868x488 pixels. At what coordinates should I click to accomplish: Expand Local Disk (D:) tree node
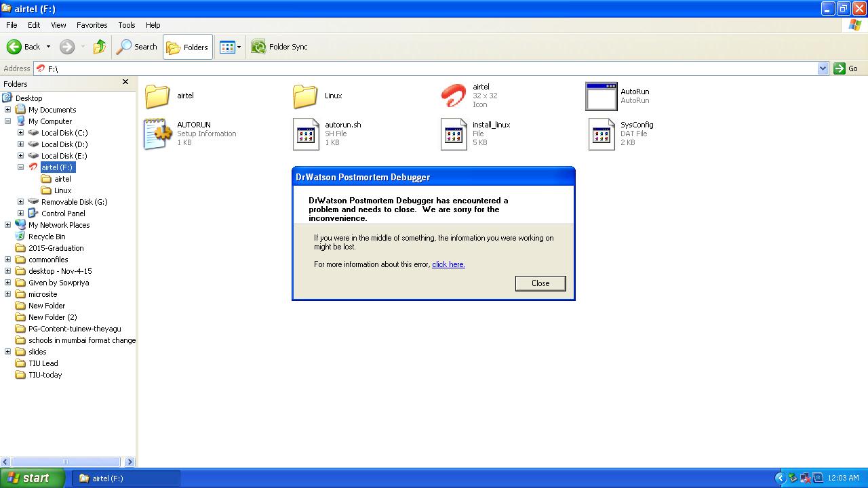(x=20, y=144)
